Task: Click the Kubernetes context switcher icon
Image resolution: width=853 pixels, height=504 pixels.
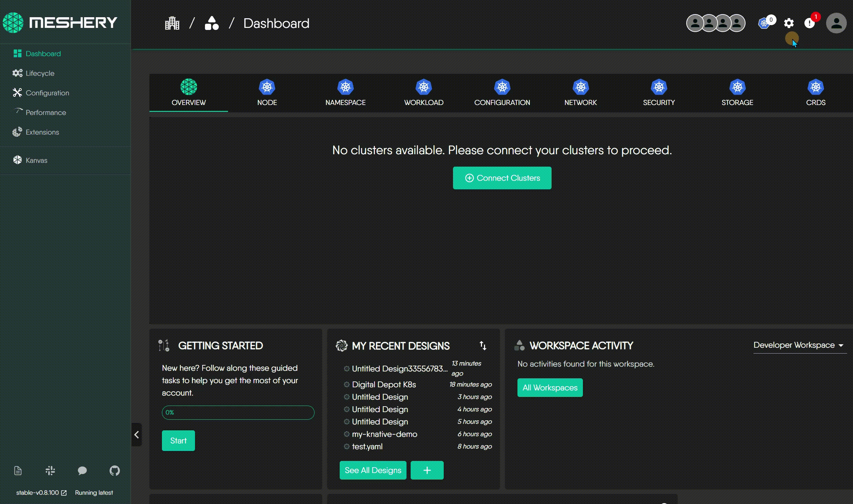Action: (x=764, y=23)
